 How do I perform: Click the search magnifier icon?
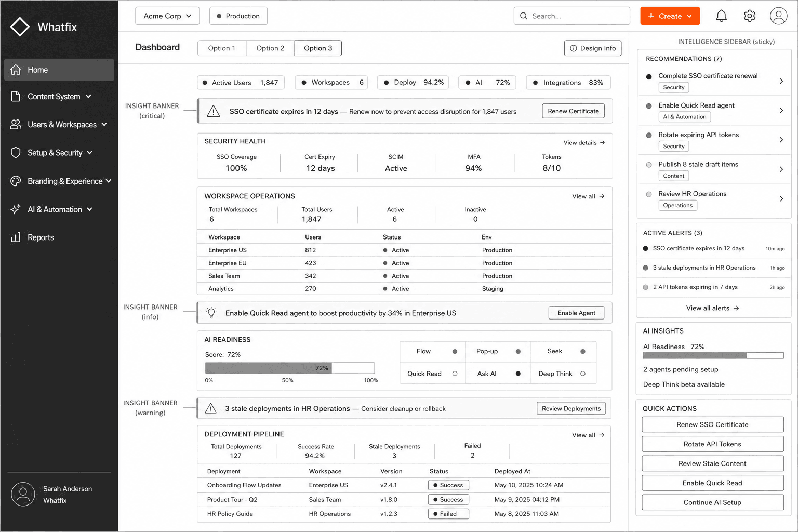pyautogui.click(x=524, y=16)
